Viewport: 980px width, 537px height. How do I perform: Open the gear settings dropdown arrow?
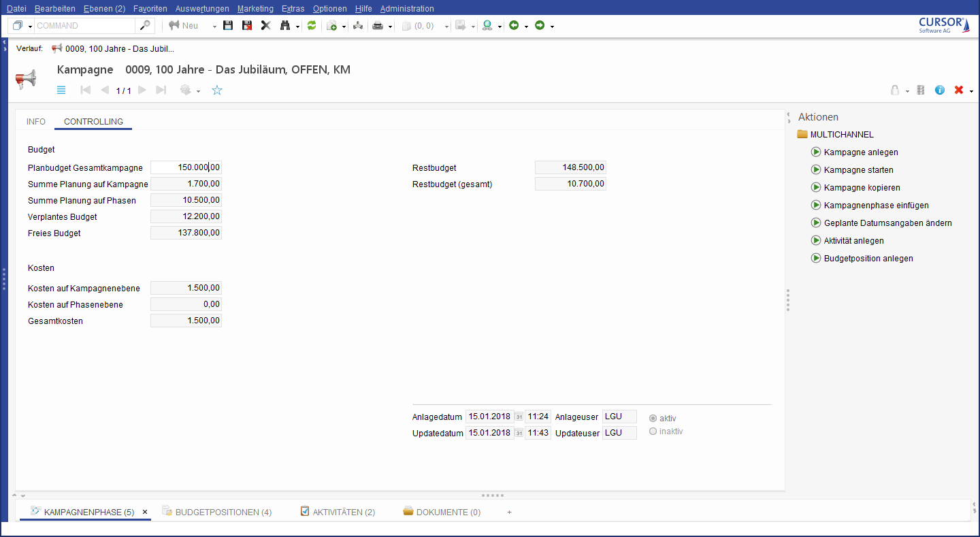tap(198, 91)
